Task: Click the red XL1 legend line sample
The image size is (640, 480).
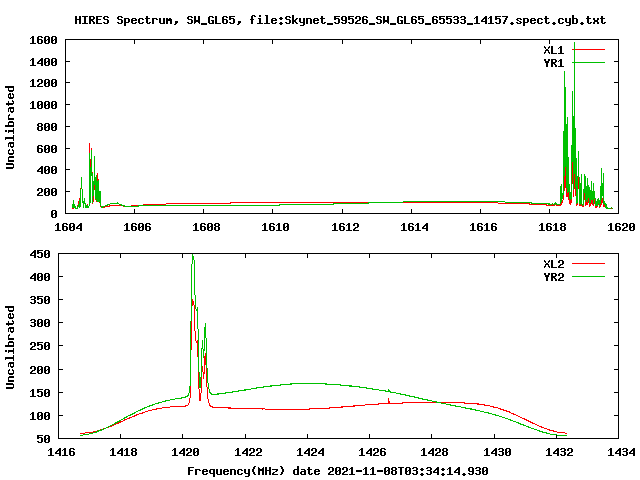Action: [x=589, y=50]
